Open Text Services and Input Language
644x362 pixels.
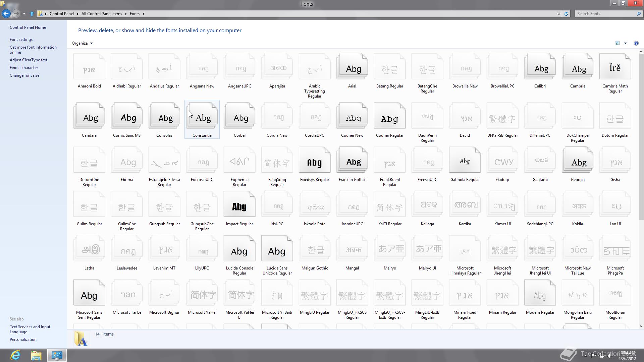(30, 329)
